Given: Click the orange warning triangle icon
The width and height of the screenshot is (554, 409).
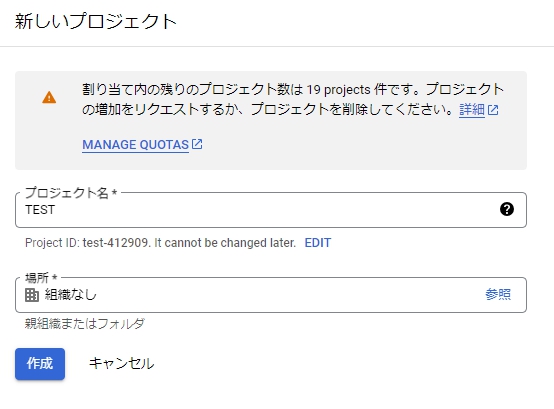Looking at the screenshot, I should (49, 97).
